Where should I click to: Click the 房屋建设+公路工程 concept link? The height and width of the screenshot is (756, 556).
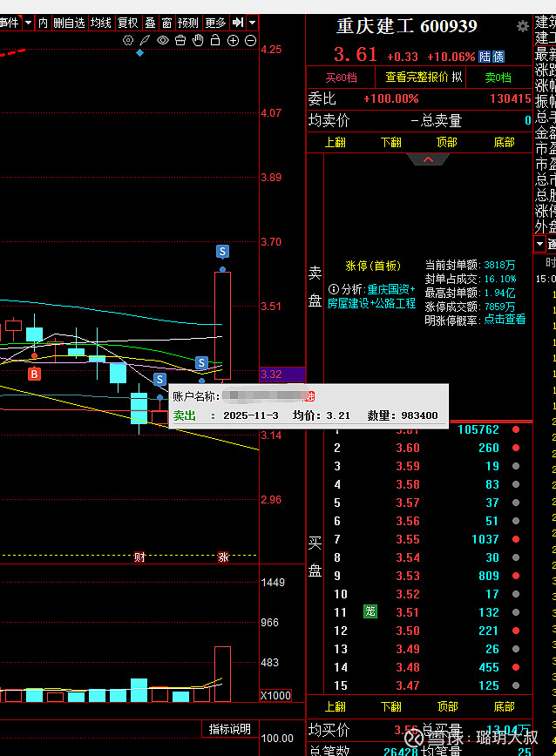click(371, 303)
